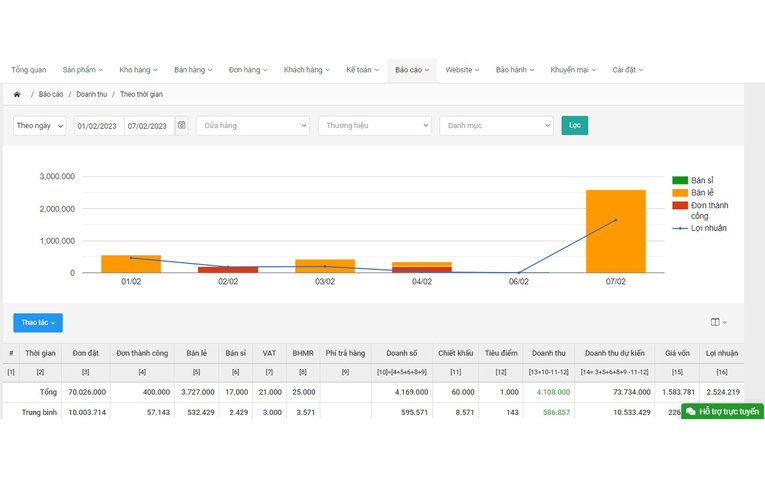Toggle Bán lẻ orange legend swatch

680,193
